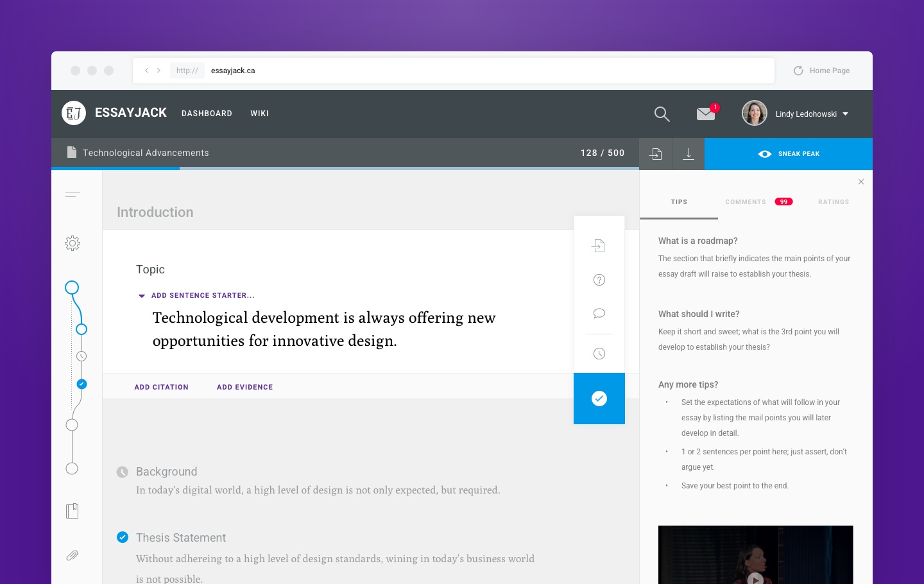Open the mail inbox envelope icon

[706, 114]
